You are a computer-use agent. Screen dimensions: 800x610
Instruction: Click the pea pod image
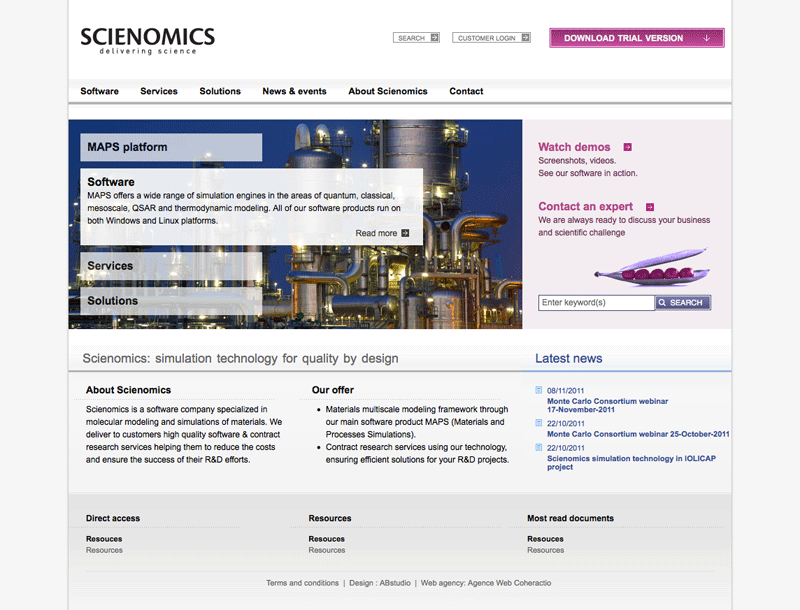(652, 268)
